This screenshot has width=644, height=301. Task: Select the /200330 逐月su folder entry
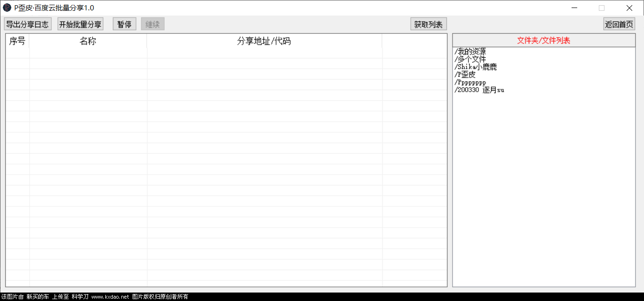(x=479, y=90)
